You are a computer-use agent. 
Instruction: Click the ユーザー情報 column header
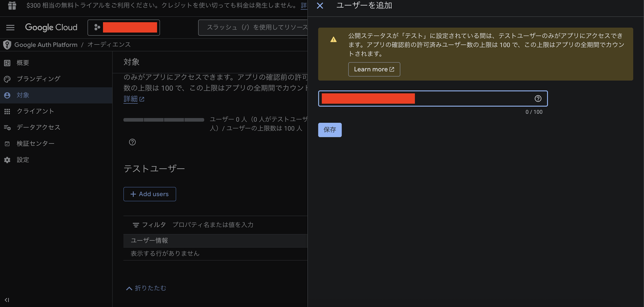(x=149, y=241)
